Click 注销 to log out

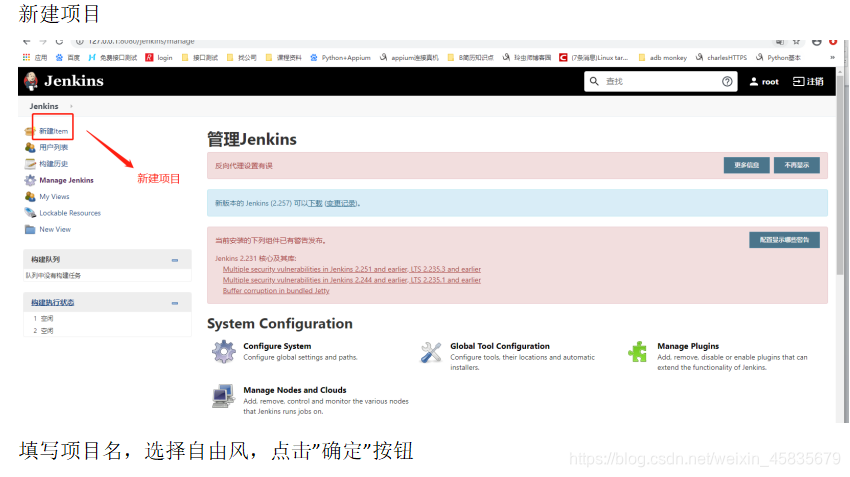[808, 82]
